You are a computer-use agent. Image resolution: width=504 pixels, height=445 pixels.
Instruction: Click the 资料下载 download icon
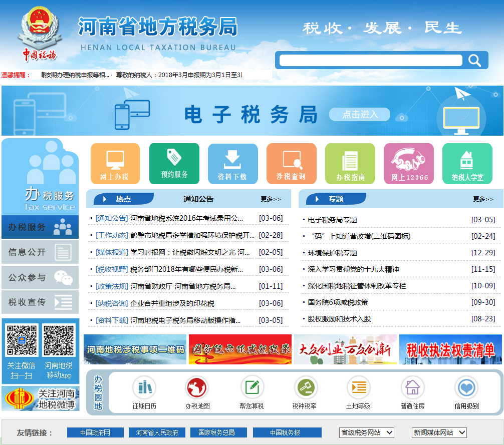(x=232, y=164)
